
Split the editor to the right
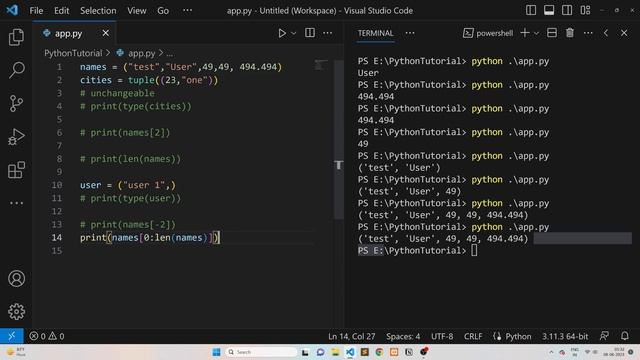pyautogui.click(x=310, y=33)
